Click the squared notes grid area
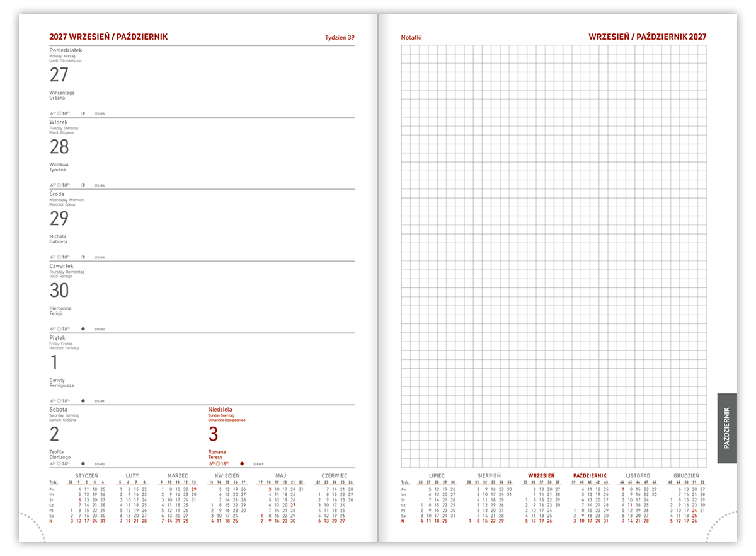The width and height of the screenshot is (756, 556). (554, 256)
